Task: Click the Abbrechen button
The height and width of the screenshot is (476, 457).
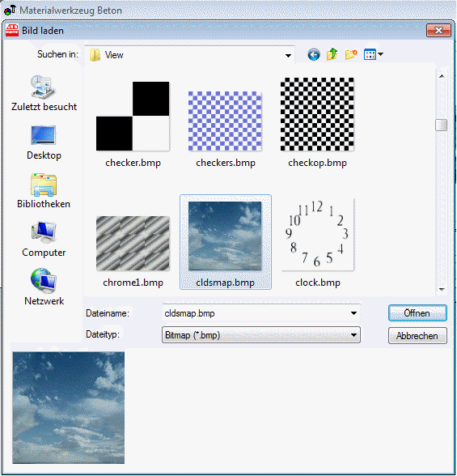Action: click(417, 336)
